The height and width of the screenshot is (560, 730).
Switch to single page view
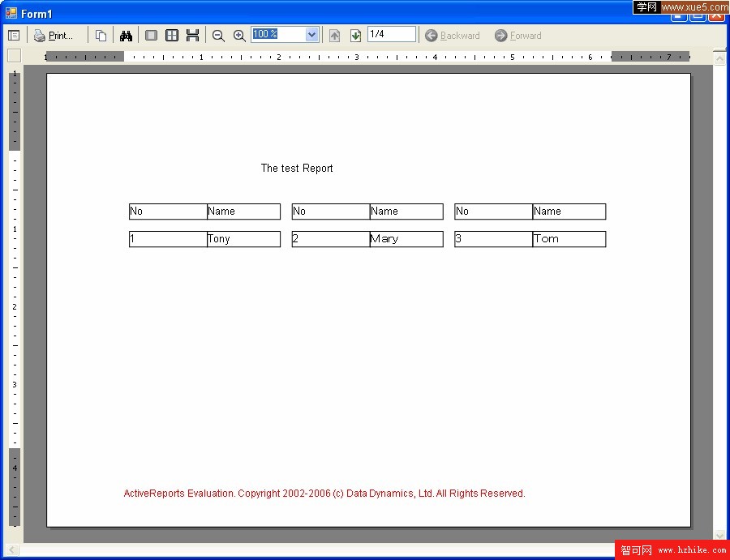(151, 36)
